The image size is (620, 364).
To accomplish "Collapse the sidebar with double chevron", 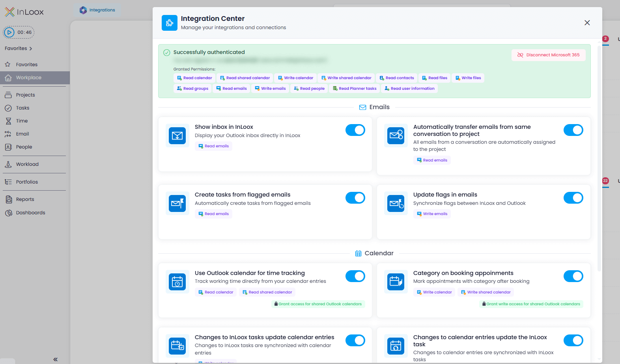I will pos(56,359).
